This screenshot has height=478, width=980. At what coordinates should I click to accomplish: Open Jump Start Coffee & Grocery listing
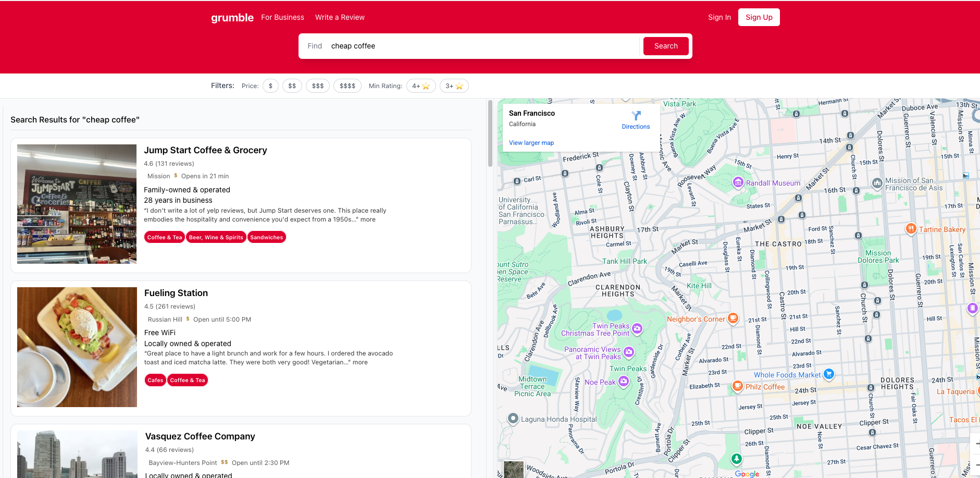pyautogui.click(x=205, y=150)
